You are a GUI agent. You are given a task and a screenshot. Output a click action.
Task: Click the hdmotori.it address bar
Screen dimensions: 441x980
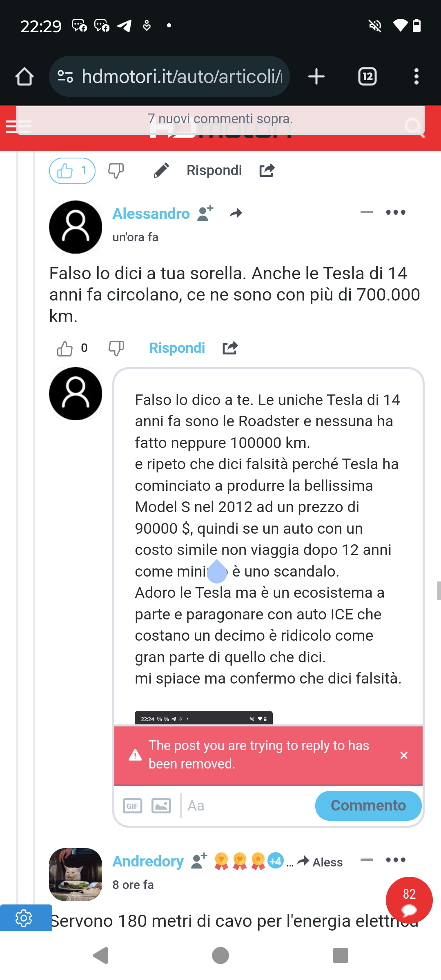[169, 76]
